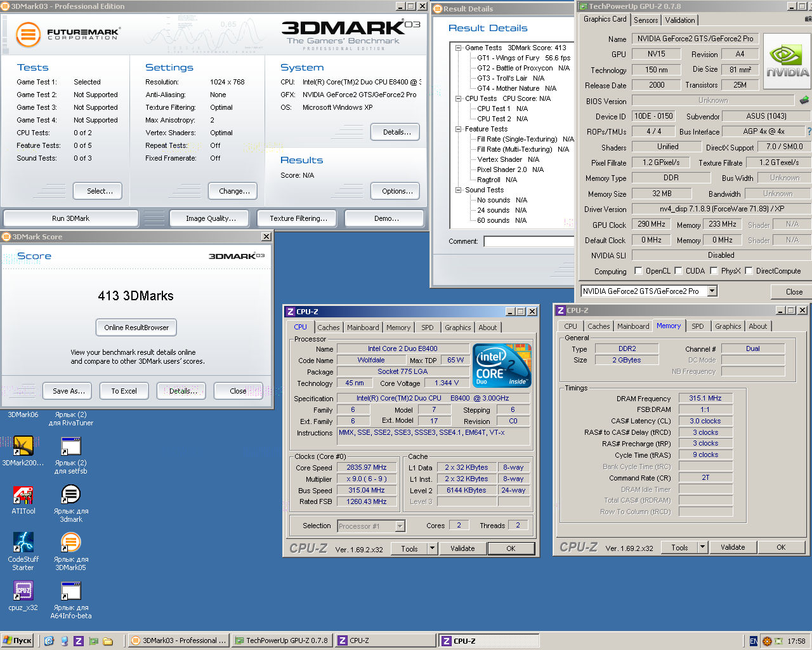
Task: Click the To Excel button
Action: [124, 391]
